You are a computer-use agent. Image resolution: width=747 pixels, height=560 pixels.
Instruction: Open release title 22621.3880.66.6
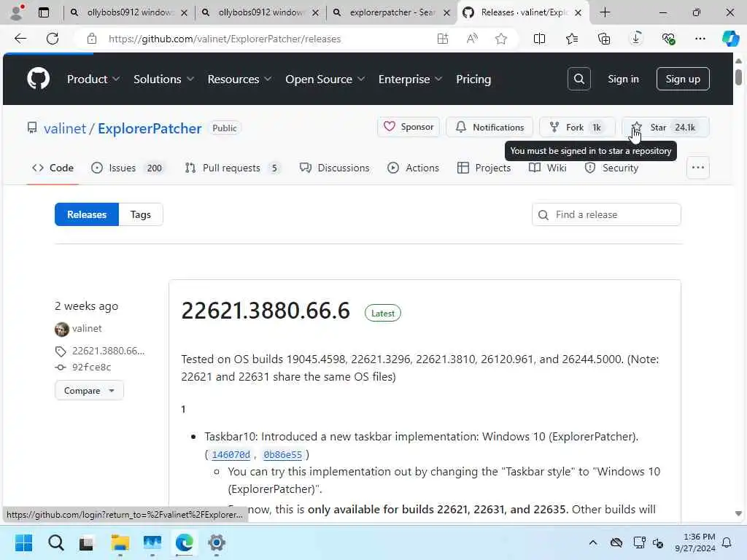pos(266,311)
